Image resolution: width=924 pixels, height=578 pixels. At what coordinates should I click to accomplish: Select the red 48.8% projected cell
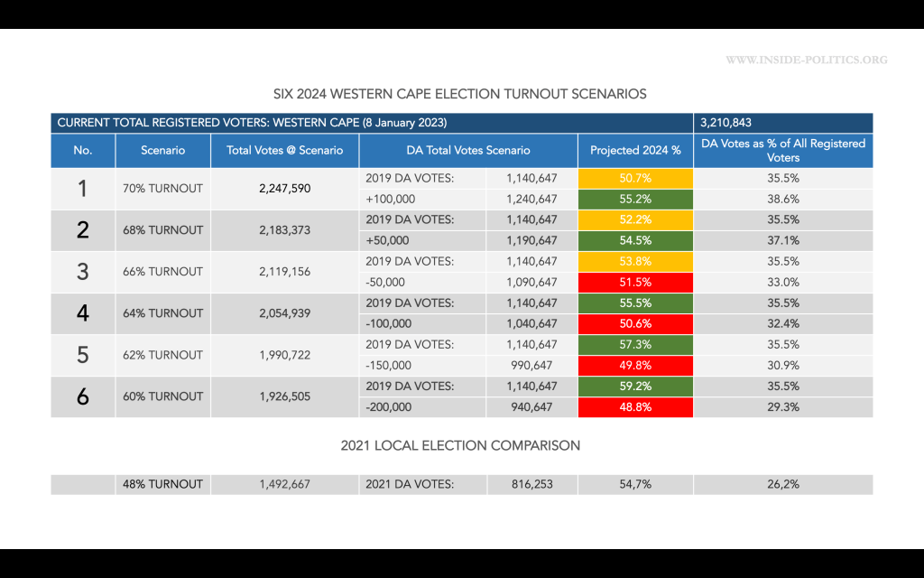(x=635, y=407)
